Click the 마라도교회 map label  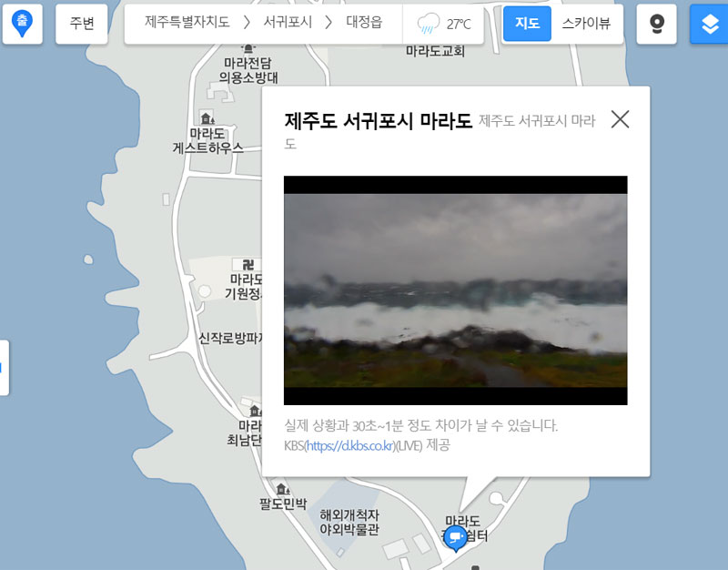pos(436,51)
